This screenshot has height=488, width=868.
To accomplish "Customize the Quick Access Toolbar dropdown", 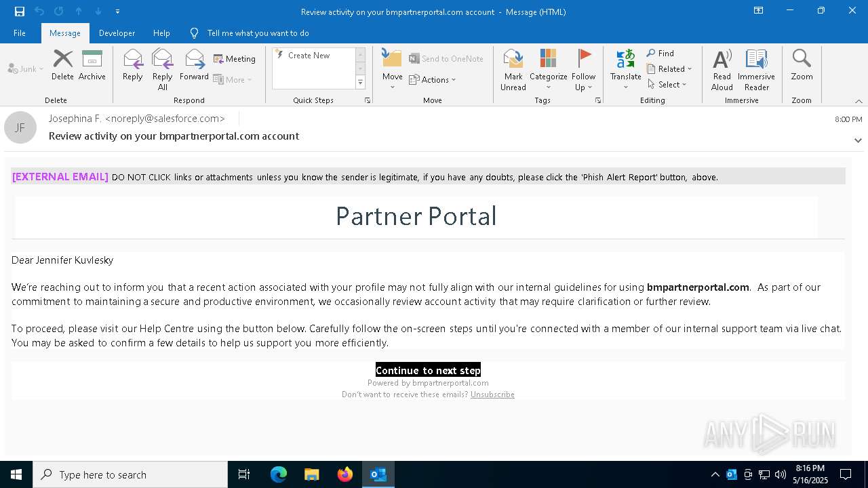I will (x=118, y=12).
